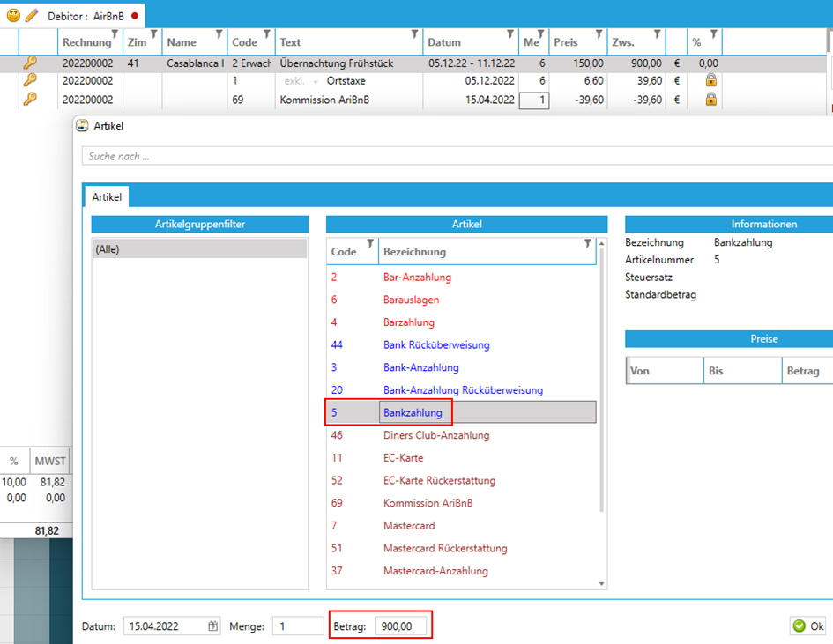Open the calendar picker in the Datum field
This screenshot has height=644, width=833.
(212, 626)
